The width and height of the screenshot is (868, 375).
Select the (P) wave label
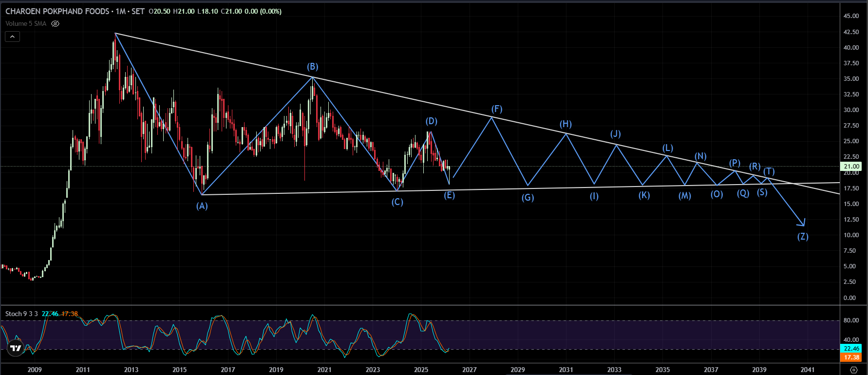point(735,163)
